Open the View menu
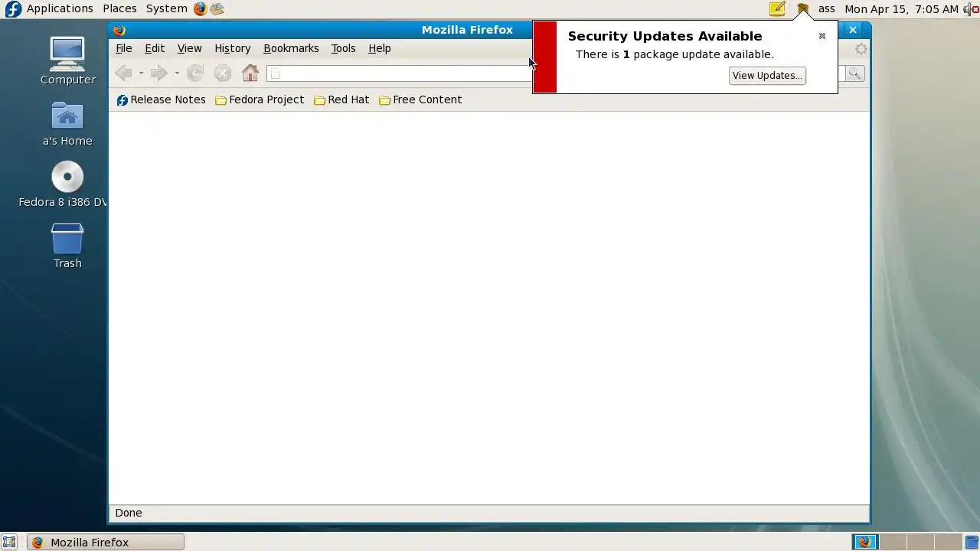The height and width of the screenshot is (551, 980). tap(190, 48)
